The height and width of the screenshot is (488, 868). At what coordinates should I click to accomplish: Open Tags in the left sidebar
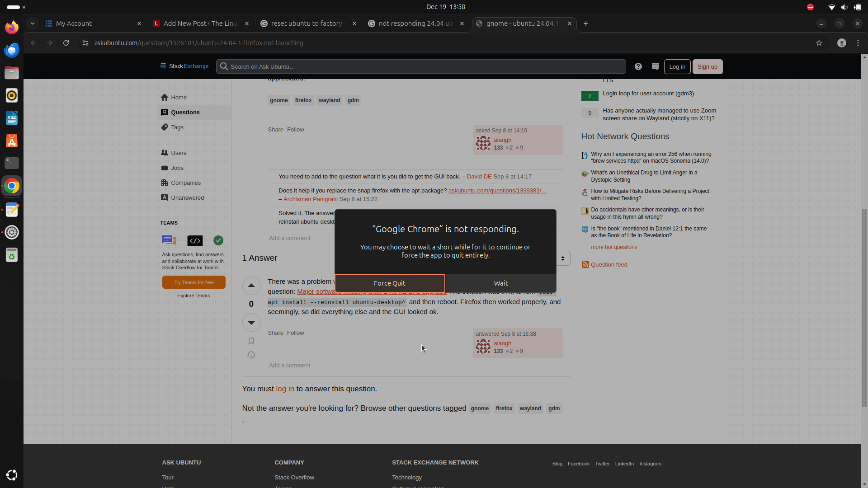click(194, 127)
